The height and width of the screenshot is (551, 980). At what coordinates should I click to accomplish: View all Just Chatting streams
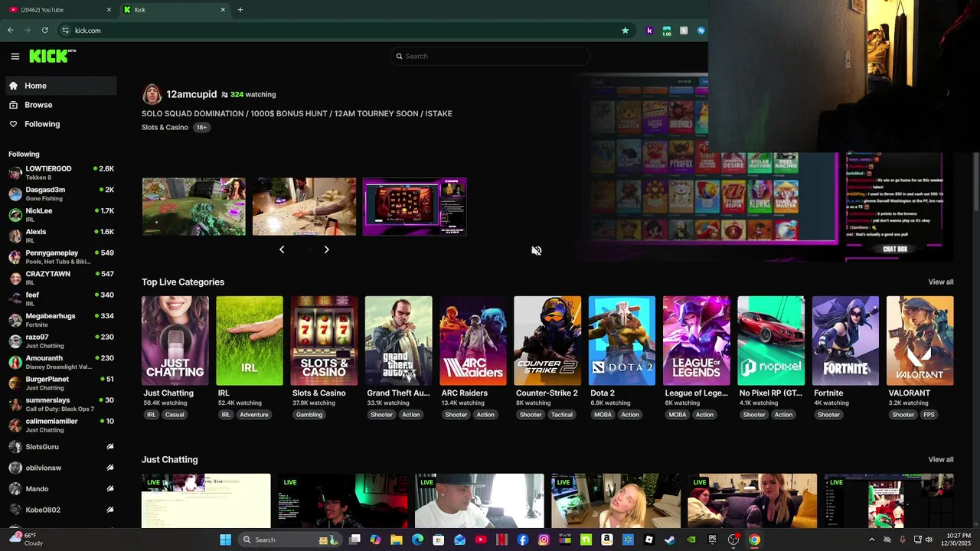[x=941, y=460]
